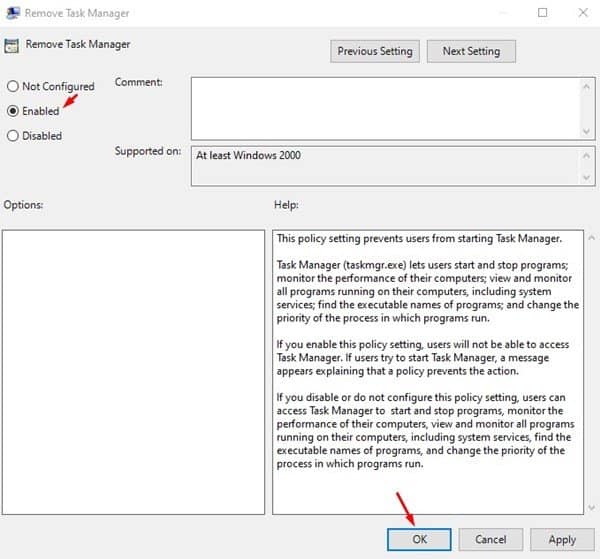Click the Comment box scroll up arrow

coord(586,87)
